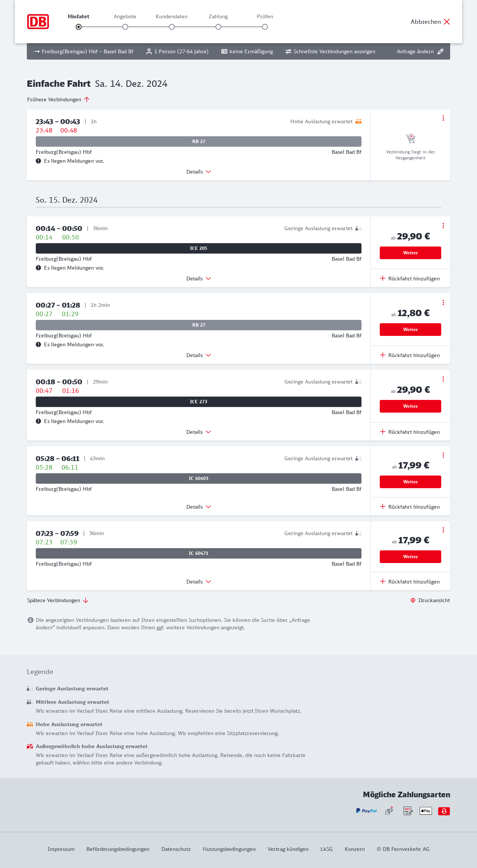Image resolution: width=477 pixels, height=868 pixels.
Task: Click Weiter for the 12,80 € connection
Action: point(410,330)
